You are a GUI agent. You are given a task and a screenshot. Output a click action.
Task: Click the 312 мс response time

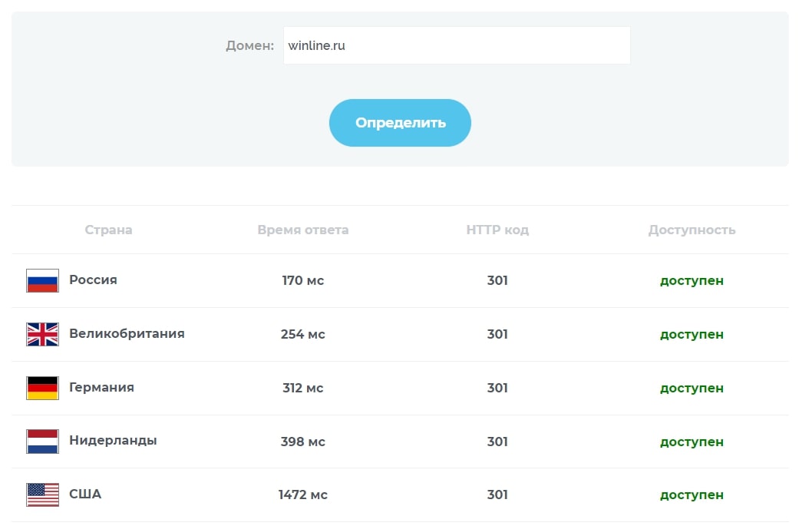pyautogui.click(x=303, y=388)
